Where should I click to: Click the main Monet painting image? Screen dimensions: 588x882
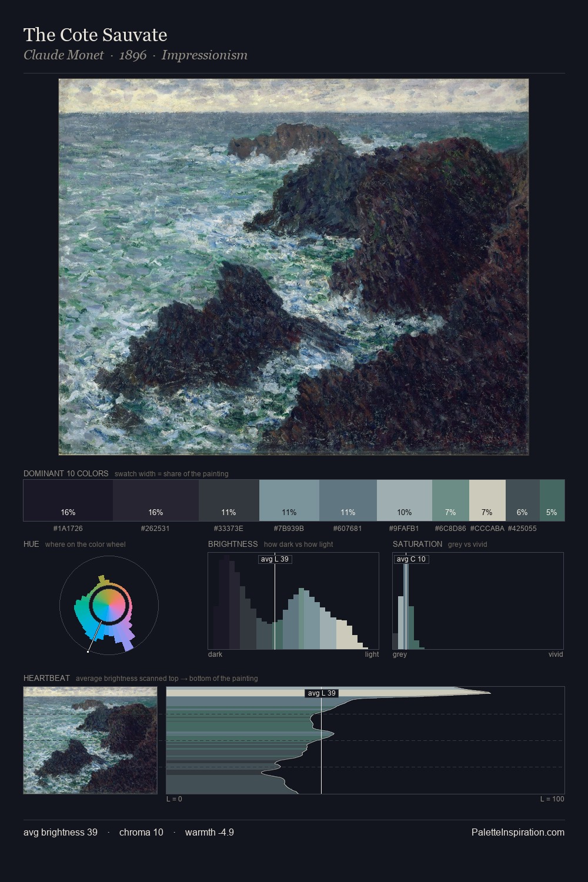[x=293, y=267]
